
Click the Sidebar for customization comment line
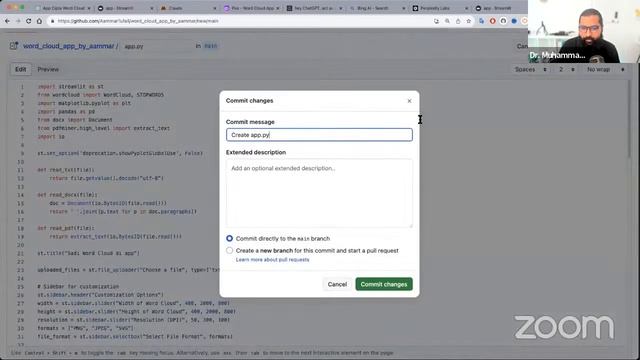[x=78, y=287]
